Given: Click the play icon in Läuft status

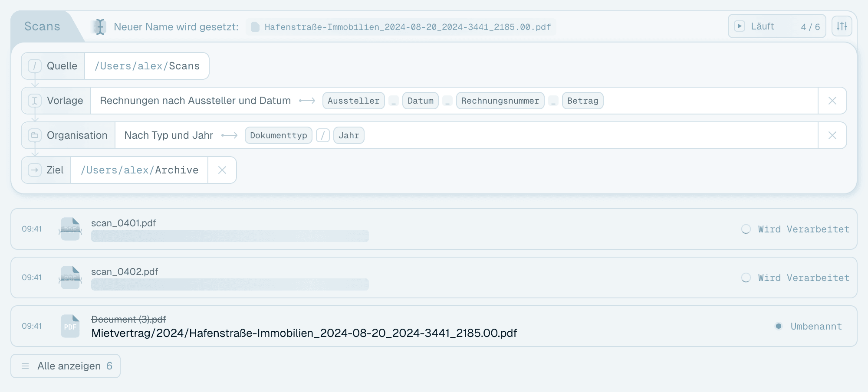Looking at the screenshot, I should [x=740, y=26].
